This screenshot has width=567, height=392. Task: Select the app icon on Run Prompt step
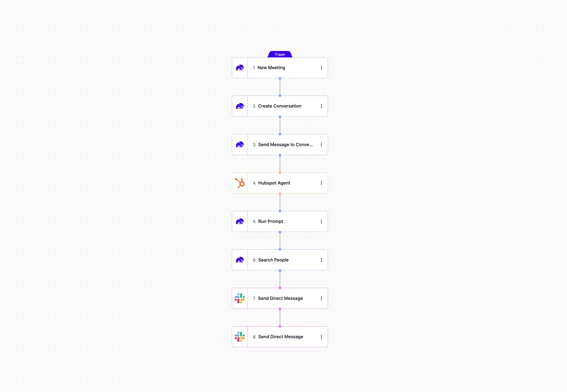[x=240, y=221]
